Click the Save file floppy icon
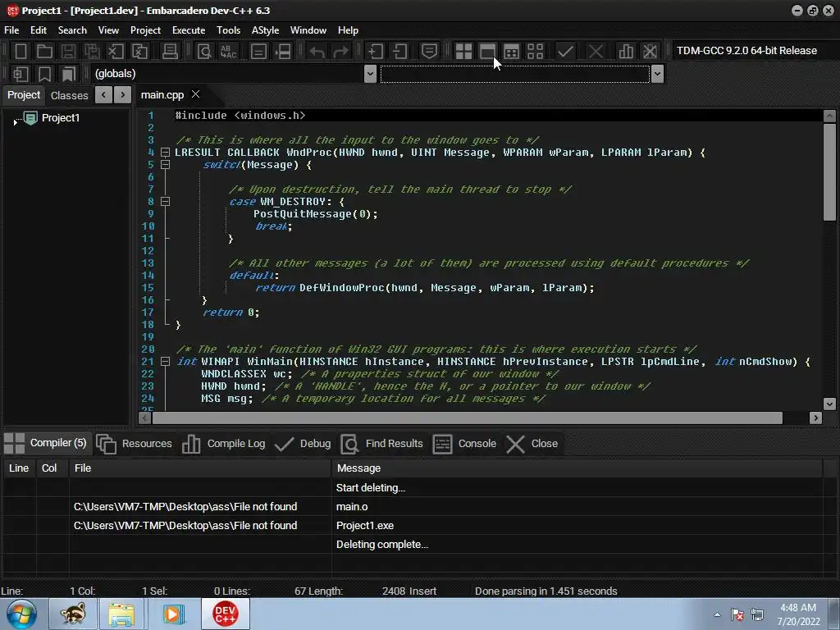This screenshot has height=630, width=840. 68,52
